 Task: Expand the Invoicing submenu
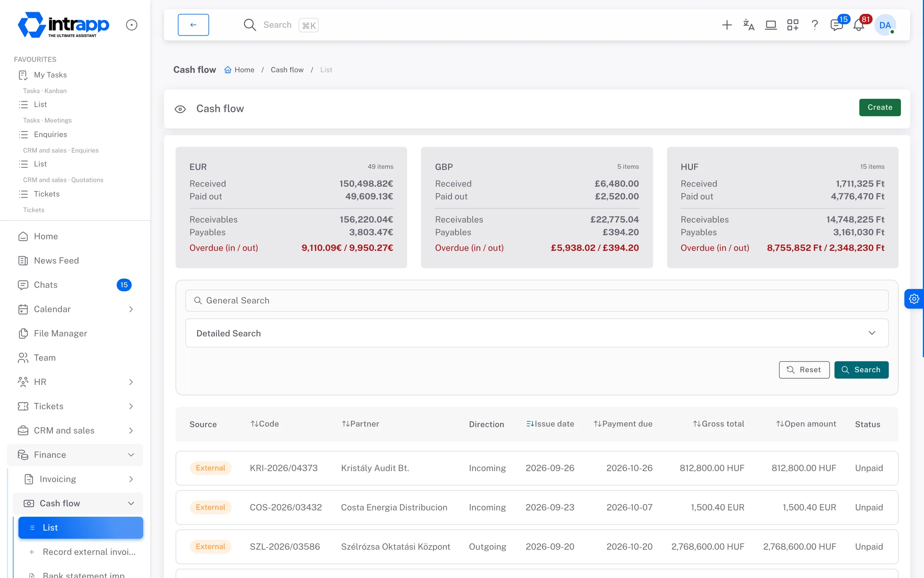click(78, 479)
